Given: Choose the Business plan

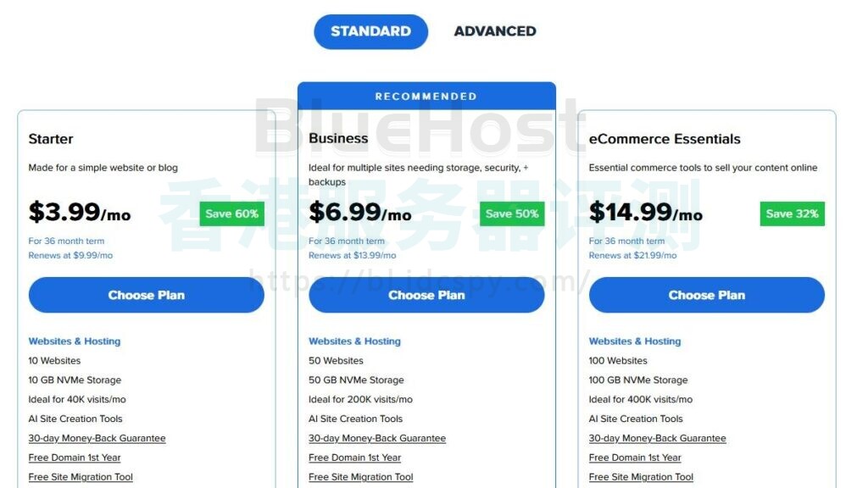Looking at the screenshot, I should [426, 295].
